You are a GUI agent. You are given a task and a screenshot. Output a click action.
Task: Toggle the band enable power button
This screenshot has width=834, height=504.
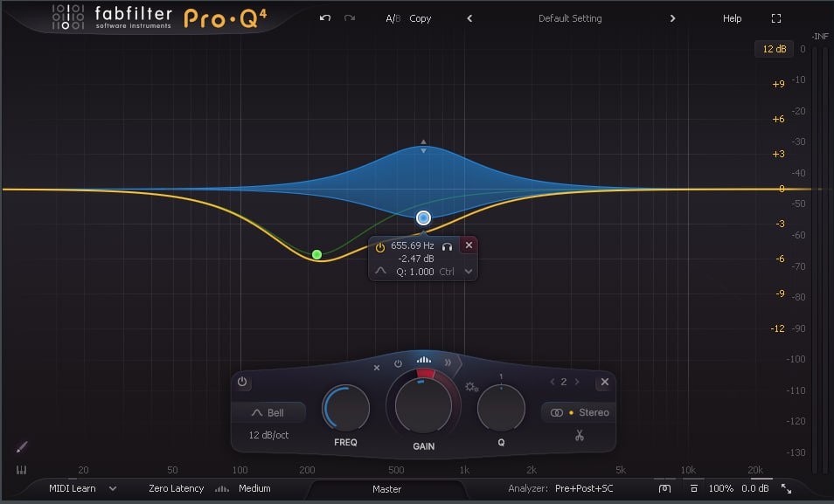coord(242,382)
